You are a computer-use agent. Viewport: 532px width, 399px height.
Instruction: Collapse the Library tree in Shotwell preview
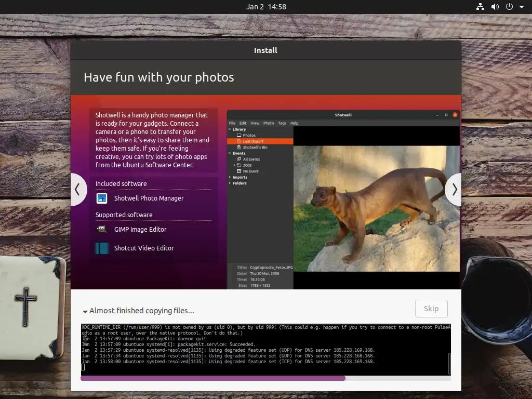(x=230, y=129)
